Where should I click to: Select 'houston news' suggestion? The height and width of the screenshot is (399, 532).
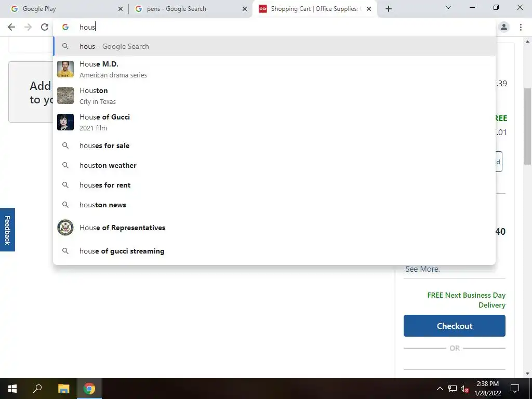tap(274, 205)
